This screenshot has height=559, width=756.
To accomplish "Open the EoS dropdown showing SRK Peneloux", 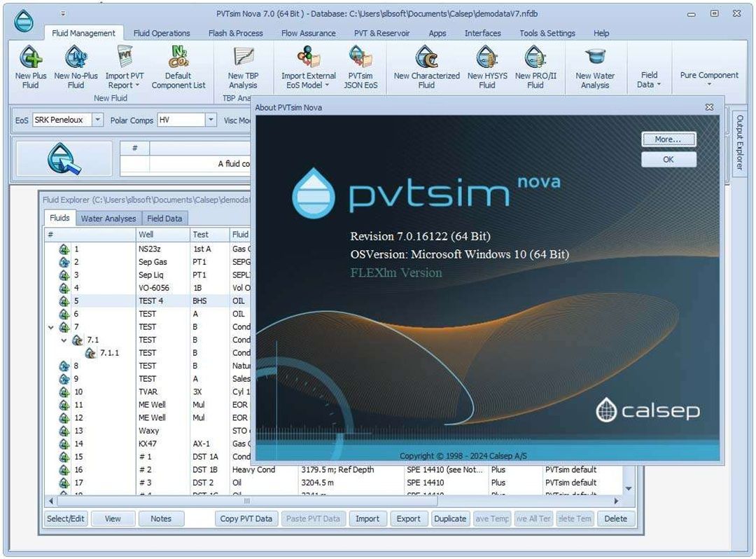I will coord(98,120).
